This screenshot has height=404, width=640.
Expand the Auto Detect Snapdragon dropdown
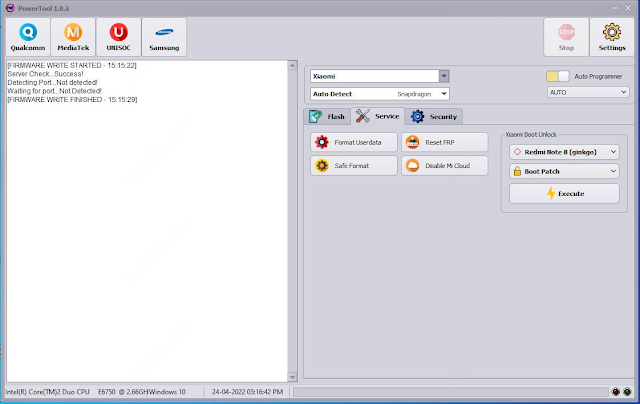point(444,94)
